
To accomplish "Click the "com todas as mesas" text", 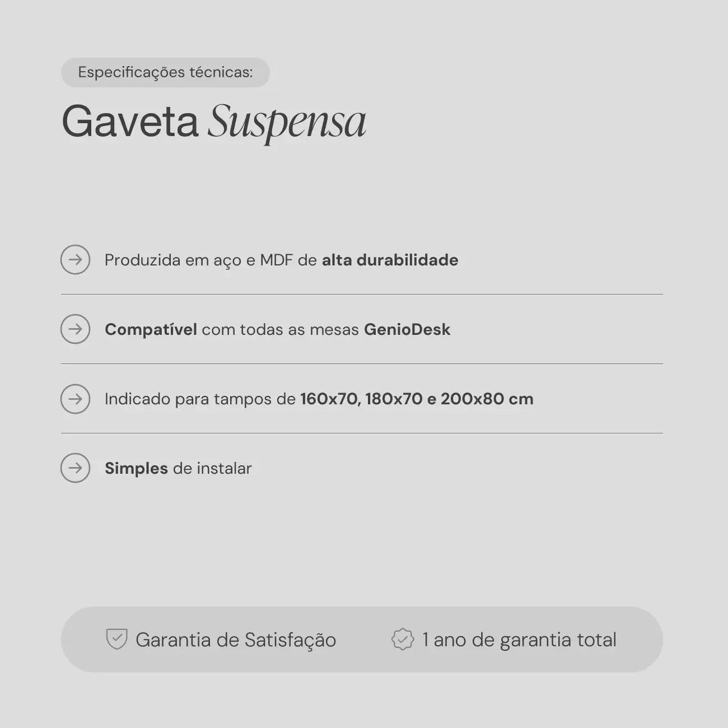I will (x=280, y=329).
